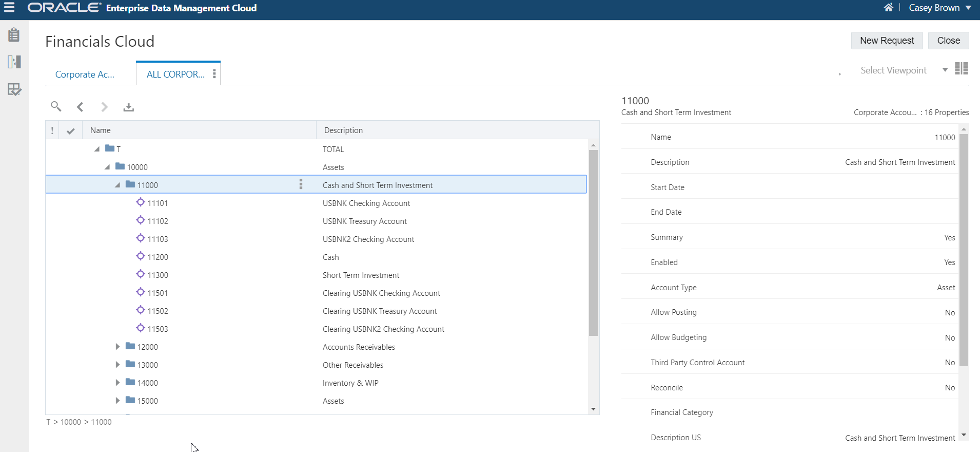980x452 pixels.
Task: Select row 11103 USBNK2 Checking Account
Action: [x=316, y=239]
